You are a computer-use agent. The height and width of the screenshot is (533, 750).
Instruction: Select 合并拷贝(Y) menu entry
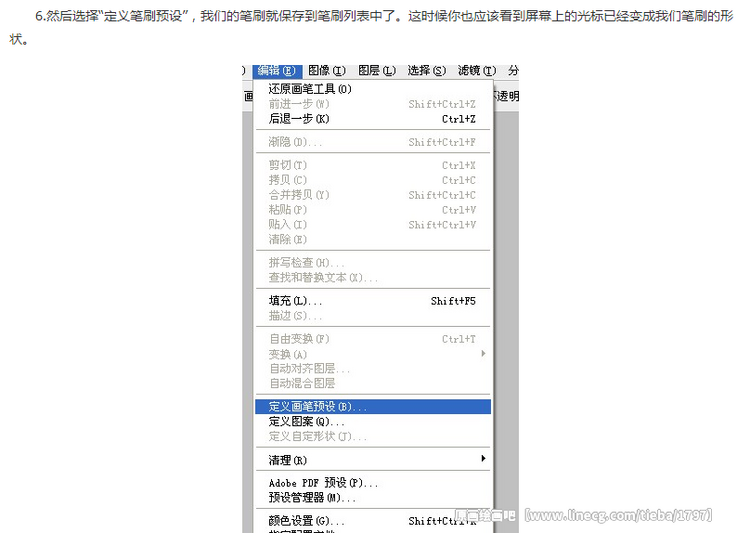point(373,195)
